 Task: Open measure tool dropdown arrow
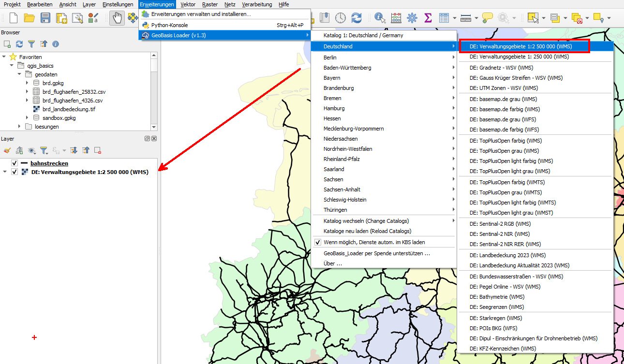[x=477, y=18]
